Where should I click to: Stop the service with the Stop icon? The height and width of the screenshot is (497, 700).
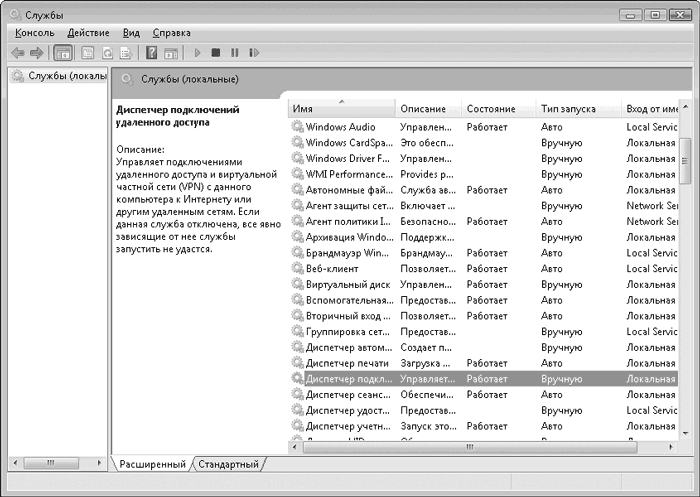[216, 52]
